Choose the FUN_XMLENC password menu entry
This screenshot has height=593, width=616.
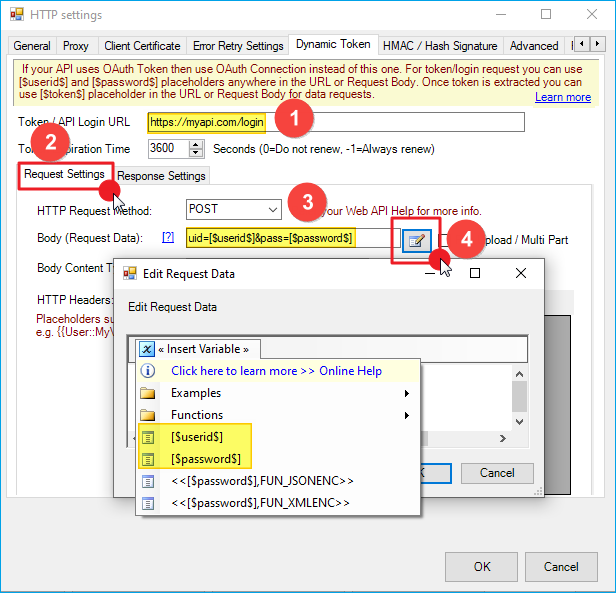pyautogui.click(x=260, y=503)
